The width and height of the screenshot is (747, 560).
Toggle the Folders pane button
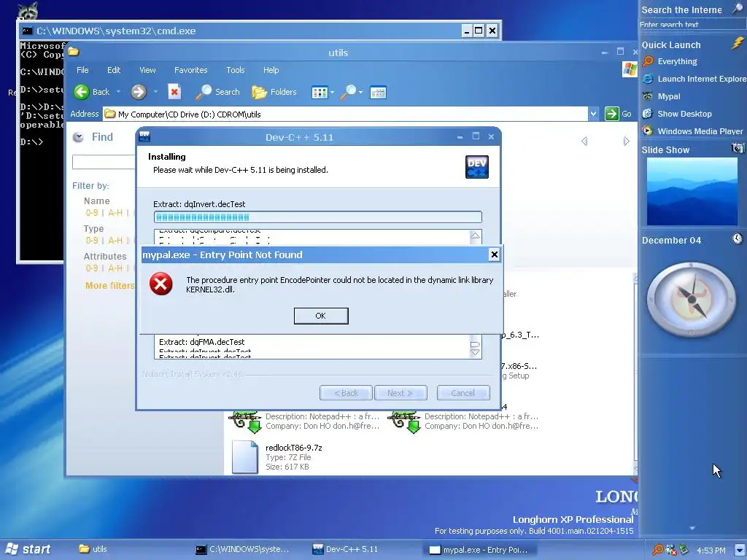click(274, 92)
